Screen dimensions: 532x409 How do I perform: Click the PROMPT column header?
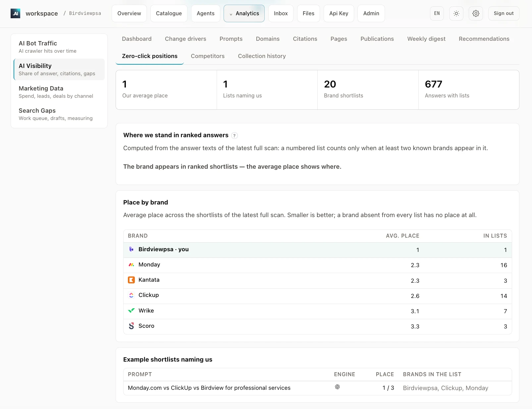140,374
